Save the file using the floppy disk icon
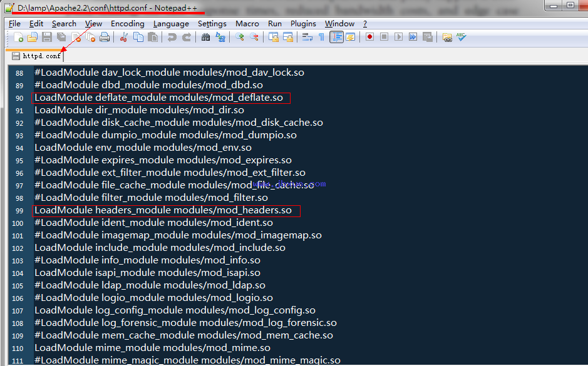This screenshot has width=588, height=366. click(x=47, y=37)
